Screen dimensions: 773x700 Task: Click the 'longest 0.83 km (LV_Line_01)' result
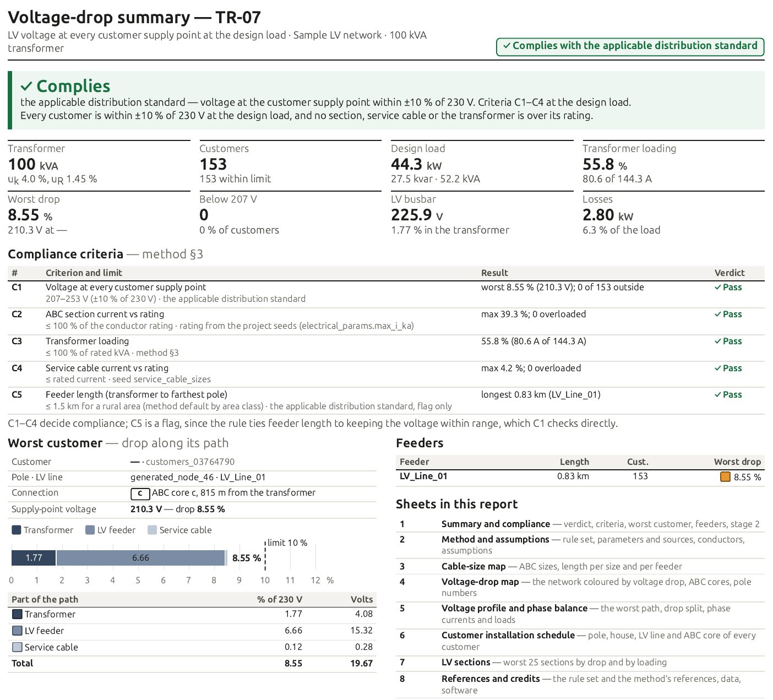pos(541,395)
